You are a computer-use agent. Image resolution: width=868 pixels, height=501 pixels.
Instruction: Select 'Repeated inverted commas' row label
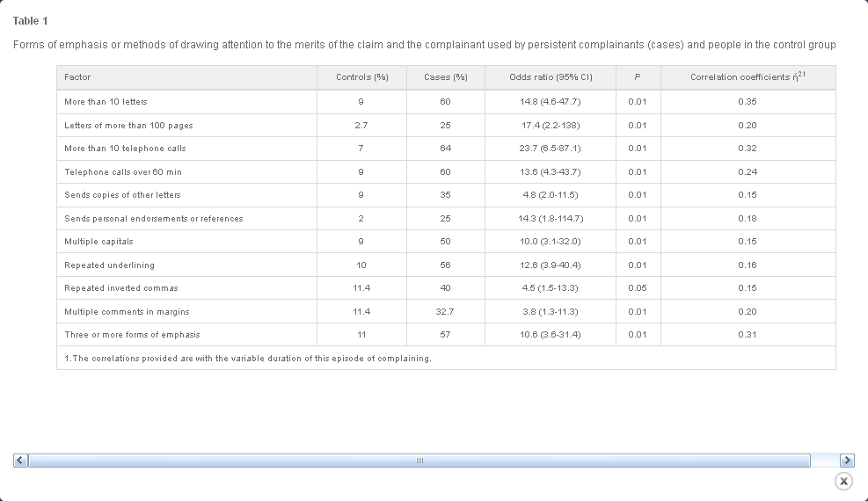click(121, 288)
